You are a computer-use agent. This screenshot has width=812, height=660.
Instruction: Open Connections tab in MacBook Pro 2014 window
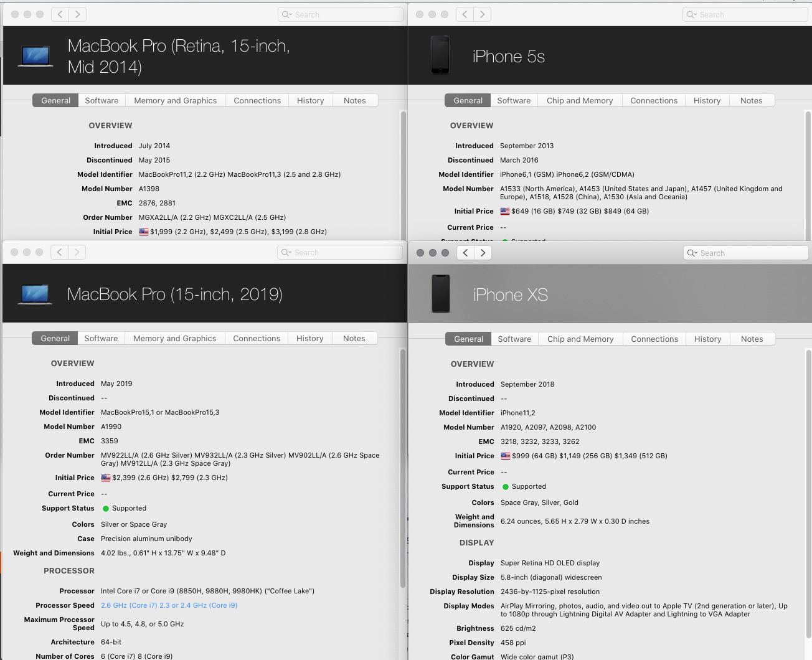[x=257, y=100]
